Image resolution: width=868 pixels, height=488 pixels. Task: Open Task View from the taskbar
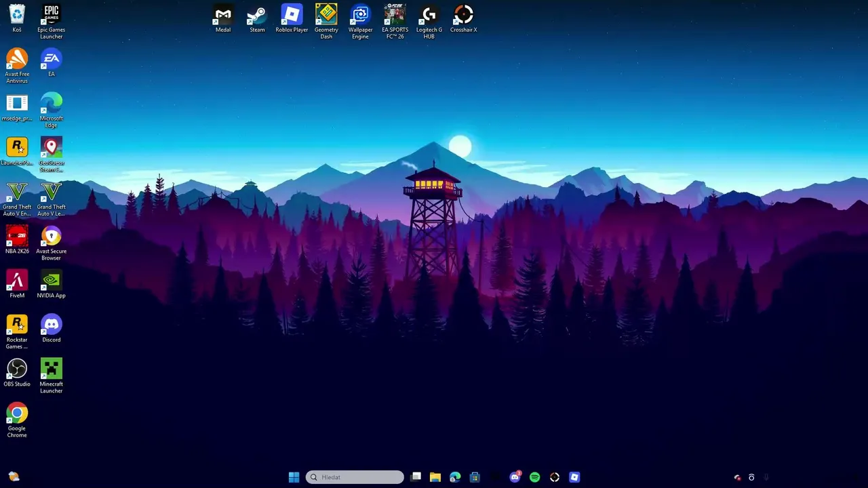click(x=416, y=477)
